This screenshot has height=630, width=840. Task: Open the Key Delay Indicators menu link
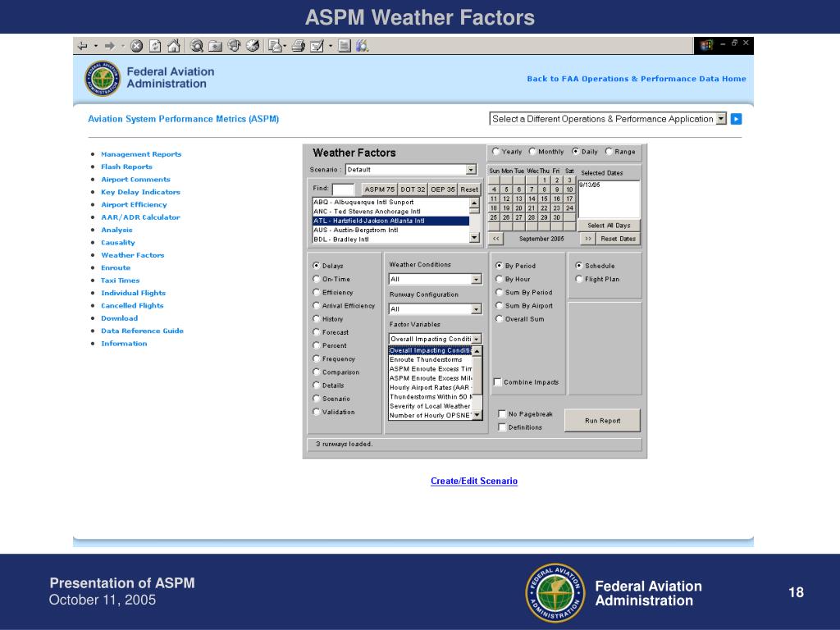(x=140, y=192)
